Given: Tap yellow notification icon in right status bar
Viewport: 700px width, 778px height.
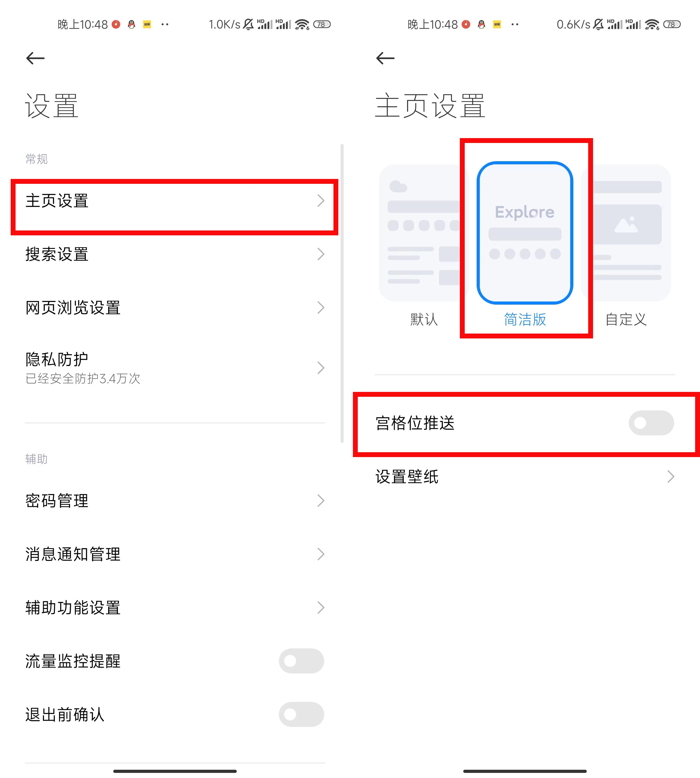Looking at the screenshot, I should [x=497, y=25].
